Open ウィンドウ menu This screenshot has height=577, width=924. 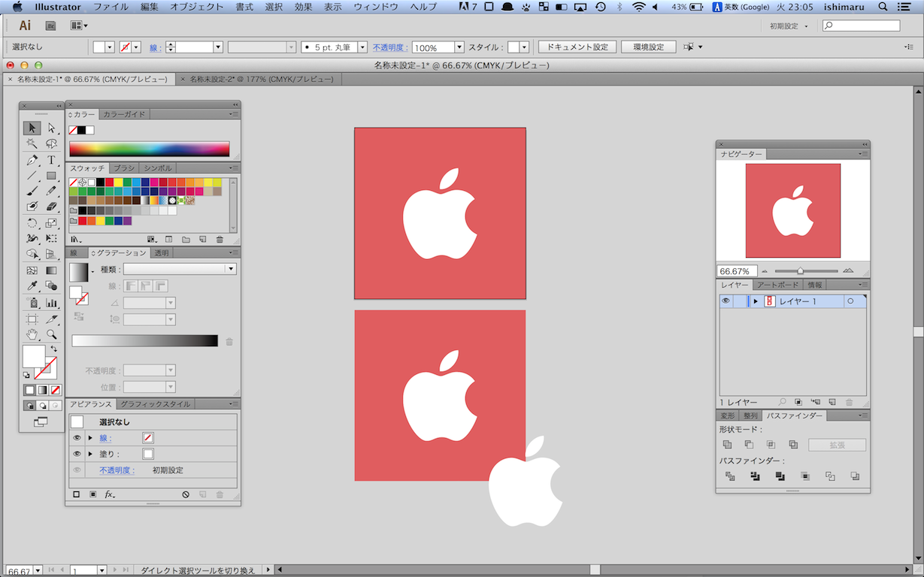click(375, 7)
